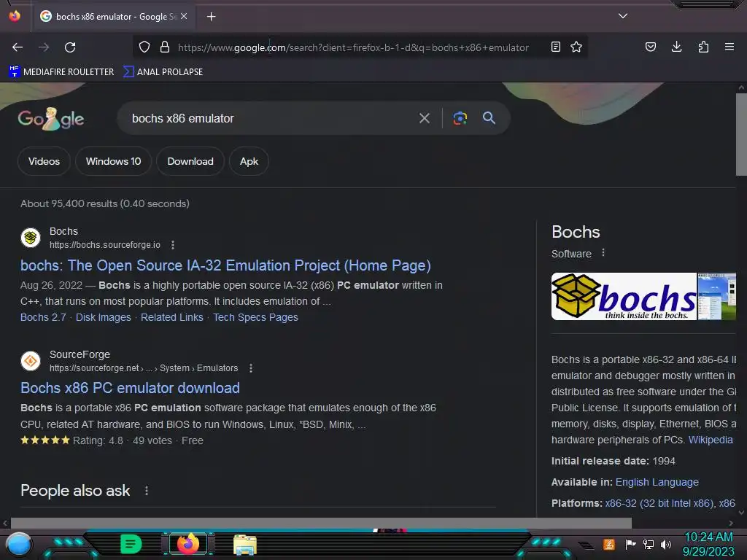Screen dimensions: 747x560
Task: Open the Extensions puzzle icon
Action: 703,47
